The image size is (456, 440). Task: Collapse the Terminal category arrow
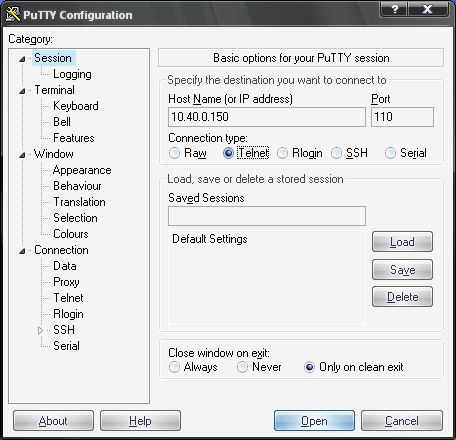[22, 91]
